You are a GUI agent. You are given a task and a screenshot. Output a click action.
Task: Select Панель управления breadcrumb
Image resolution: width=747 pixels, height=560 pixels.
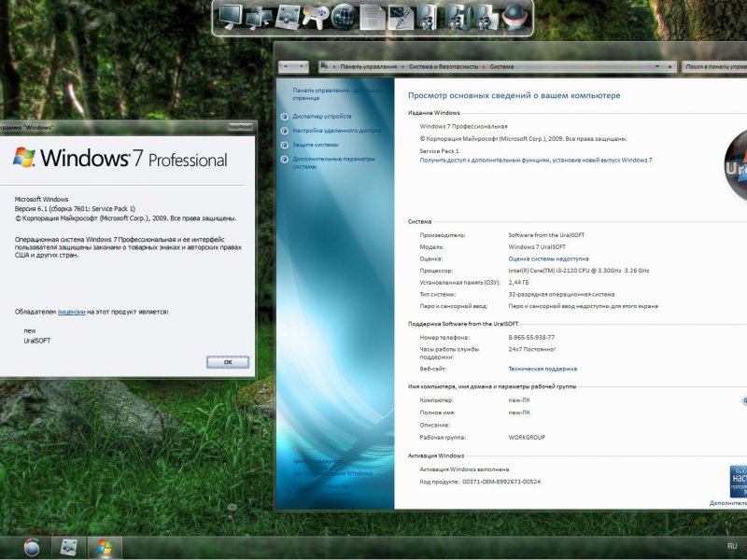[x=368, y=66]
